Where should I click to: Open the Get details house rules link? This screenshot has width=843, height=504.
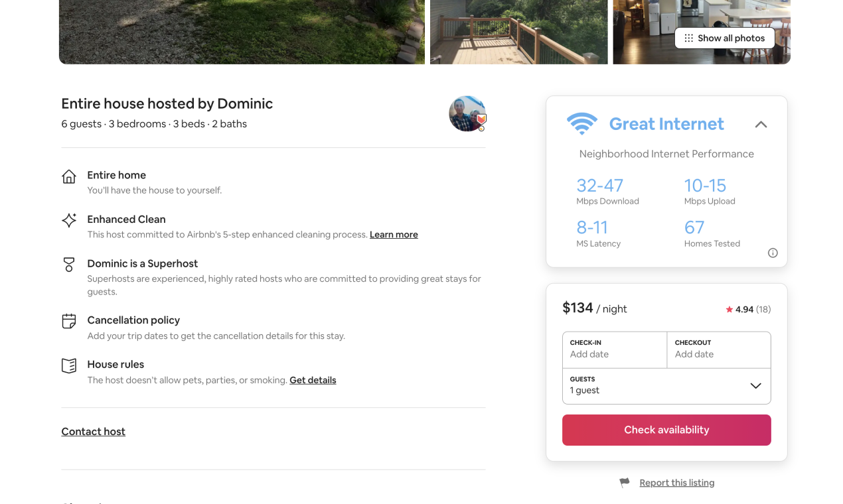[313, 381]
